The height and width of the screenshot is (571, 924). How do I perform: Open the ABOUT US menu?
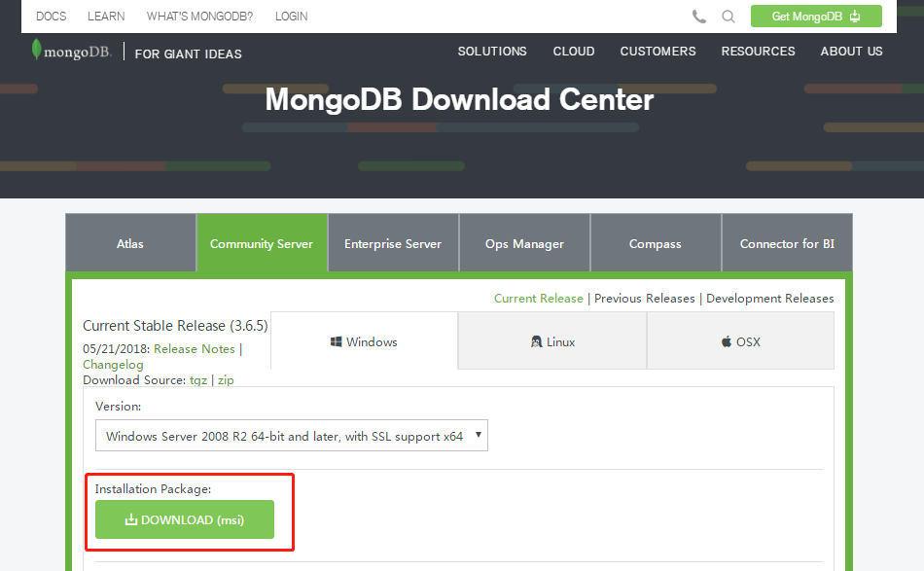(851, 52)
